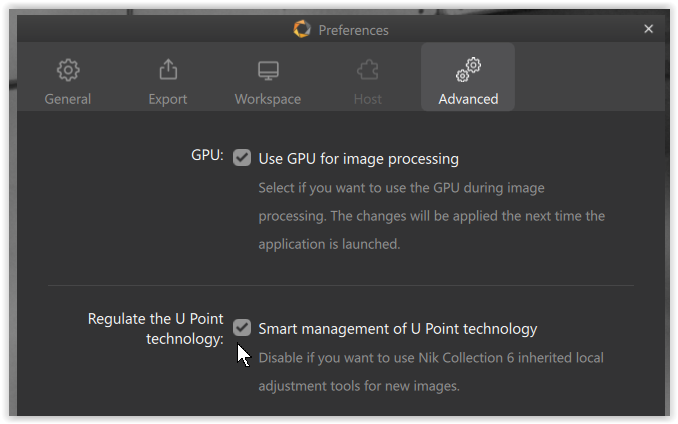Click the Preferences title bar logo

(x=302, y=29)
